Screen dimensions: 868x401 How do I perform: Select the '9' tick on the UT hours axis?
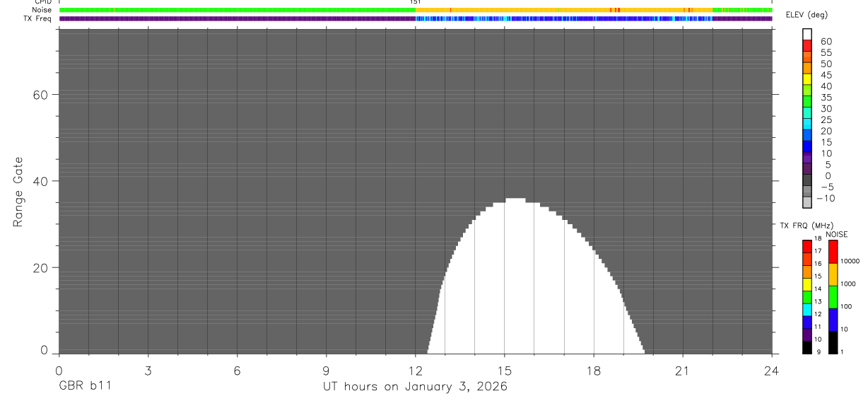(x=326, y=371)
